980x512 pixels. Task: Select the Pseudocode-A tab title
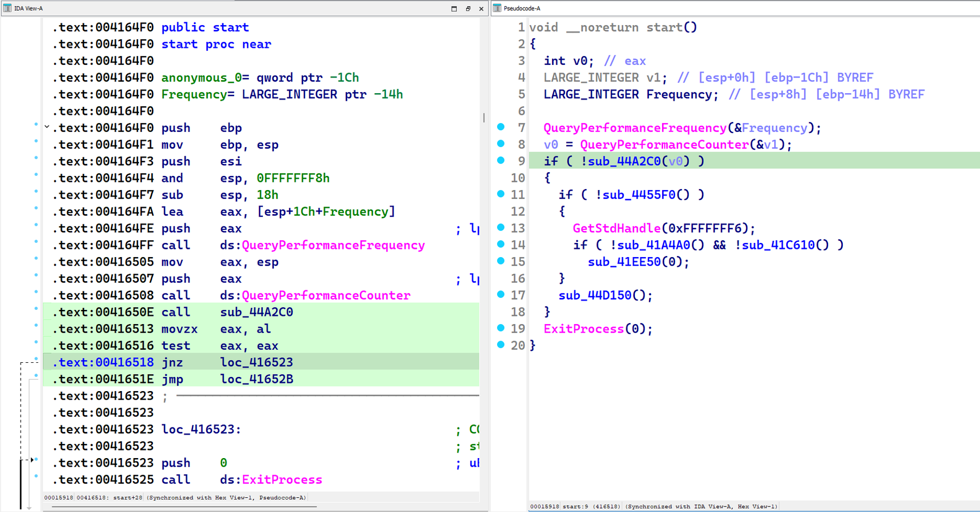tap(522, 8)
